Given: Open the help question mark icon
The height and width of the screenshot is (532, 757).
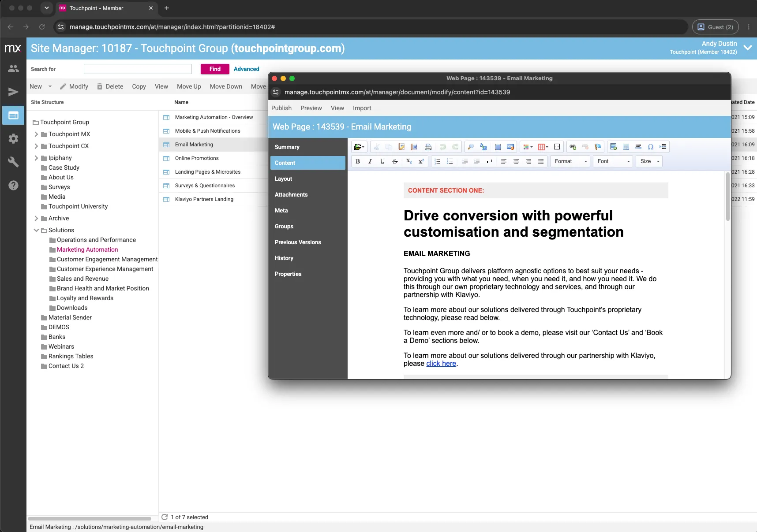Looking at the screenshot, I should pos(13,185).
